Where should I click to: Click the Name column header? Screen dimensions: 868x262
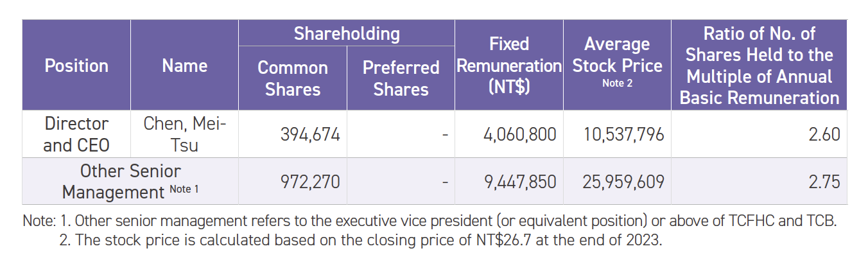pyautogui.click(x=184, y=65)
